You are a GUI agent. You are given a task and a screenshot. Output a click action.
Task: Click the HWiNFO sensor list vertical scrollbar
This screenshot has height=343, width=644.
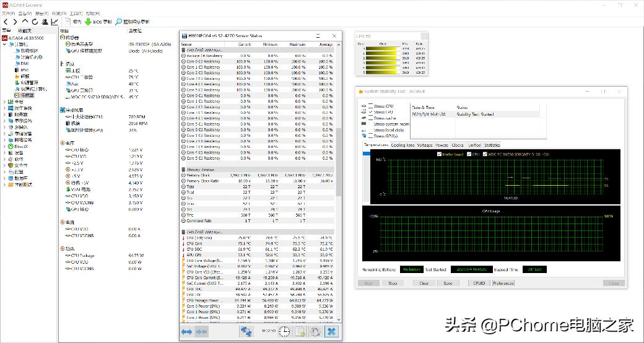[x=338, y=161]
